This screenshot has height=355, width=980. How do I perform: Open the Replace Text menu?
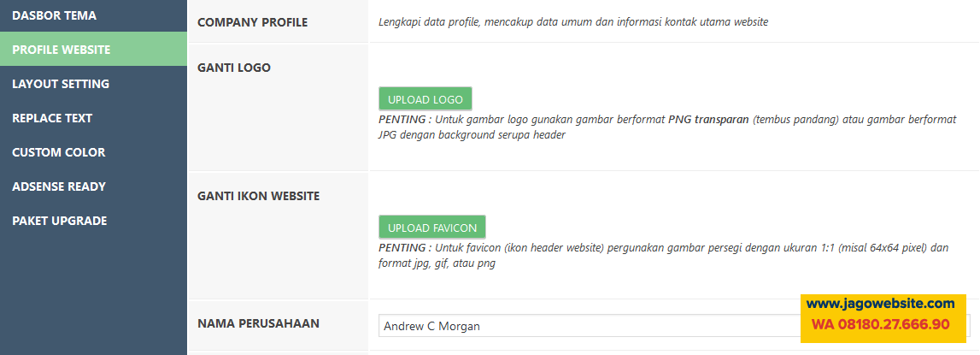pos(52,118)
